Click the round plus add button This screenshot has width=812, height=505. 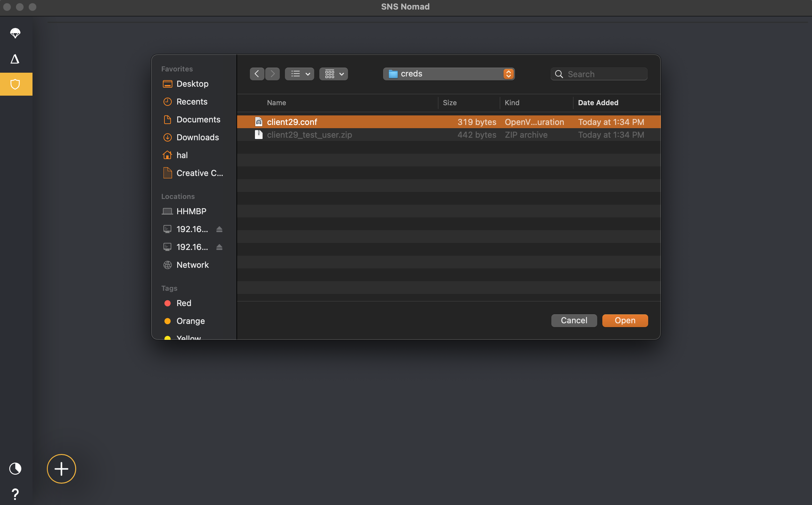coord(62,469)
